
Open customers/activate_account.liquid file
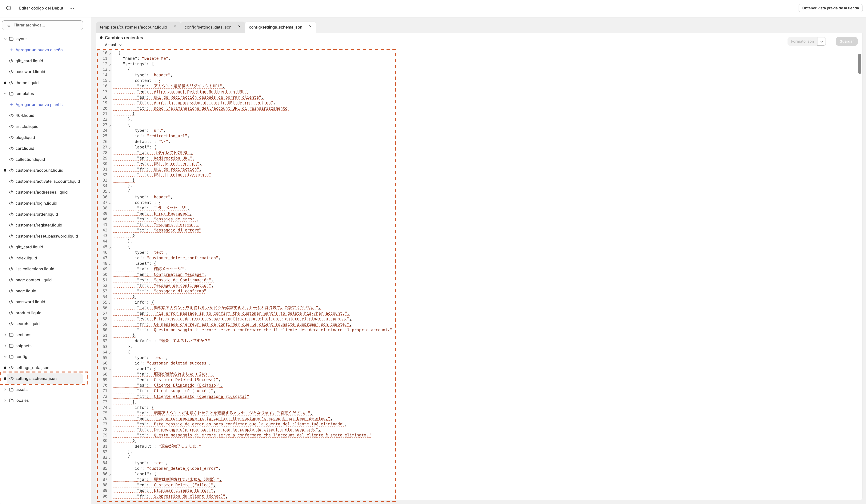click(x=47, y=181)
